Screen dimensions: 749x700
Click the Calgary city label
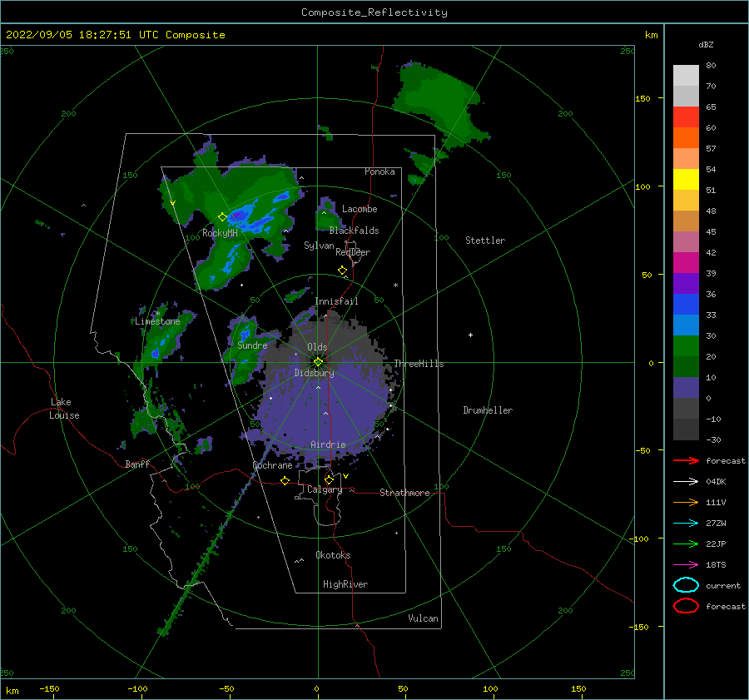(x=325, y=489)
